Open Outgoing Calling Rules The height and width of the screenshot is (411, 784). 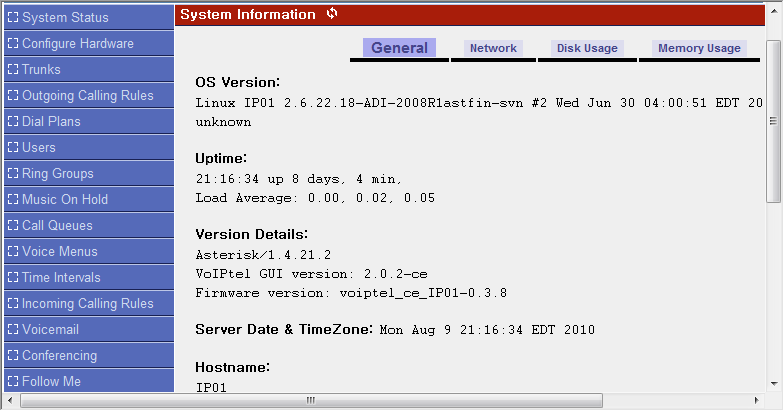coord(89,95)
